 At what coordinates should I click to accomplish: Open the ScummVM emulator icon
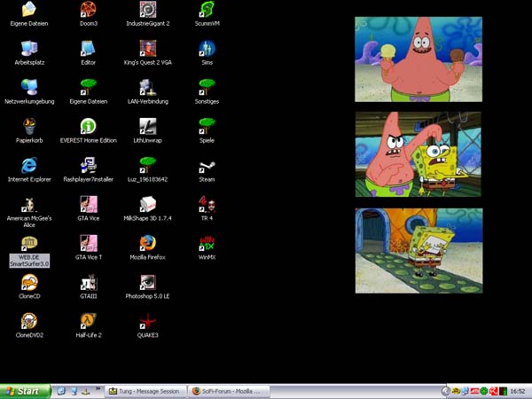pyautogui.click(x=207, y=11)
